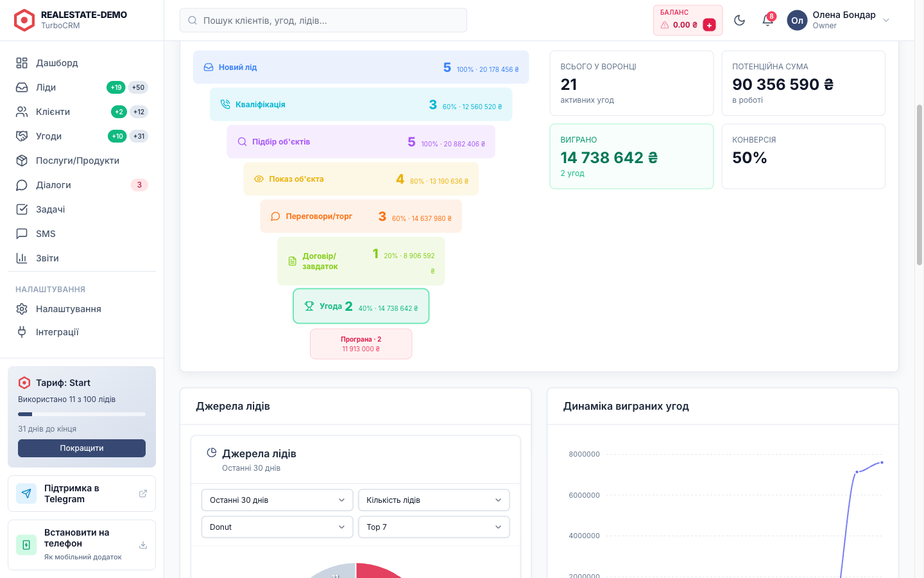Click the eye icon in Показ об'єкта stage

pos(259,179)
